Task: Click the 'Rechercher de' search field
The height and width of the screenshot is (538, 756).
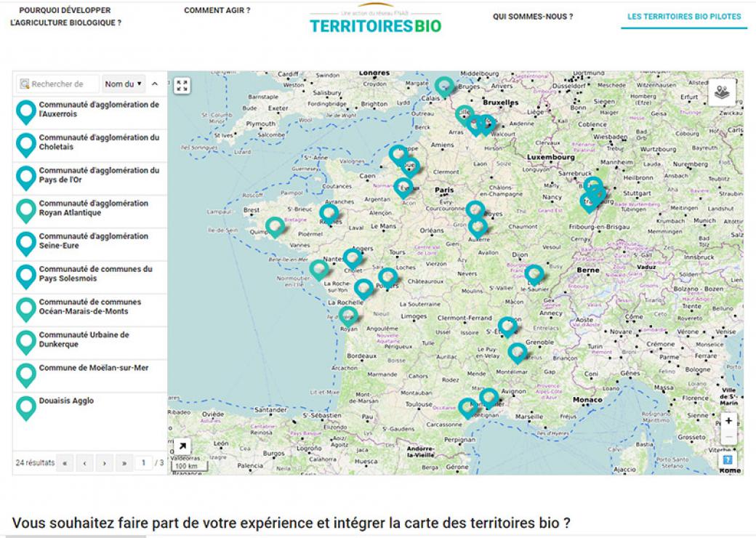Action: (x=57, y=84)
